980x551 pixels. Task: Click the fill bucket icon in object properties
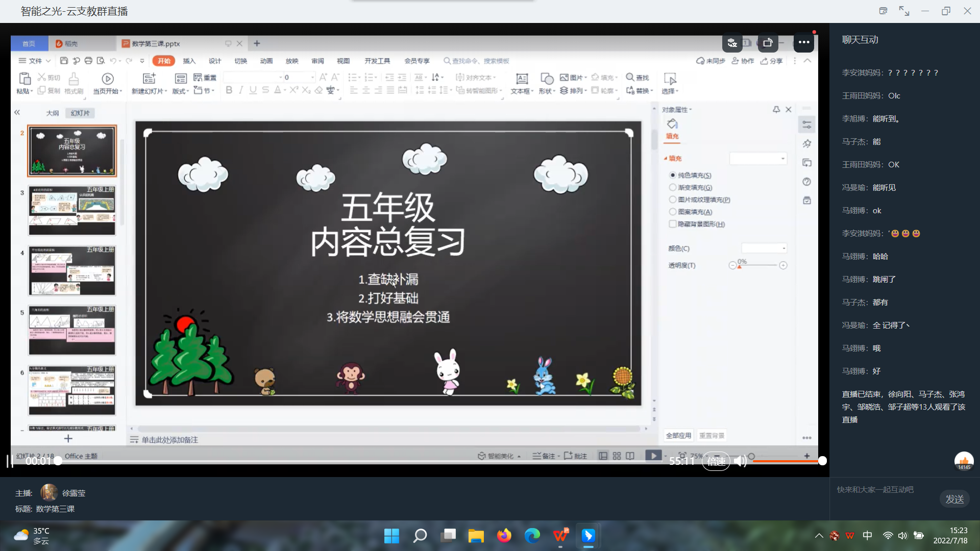point(672,124)
